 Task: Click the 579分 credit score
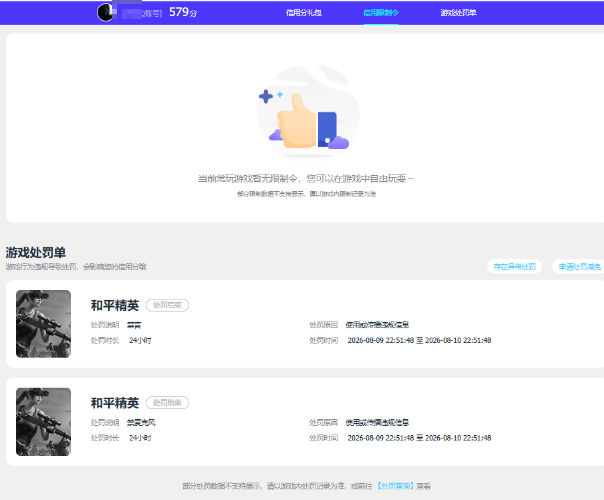pyautogui.click(x=183, y=12)
